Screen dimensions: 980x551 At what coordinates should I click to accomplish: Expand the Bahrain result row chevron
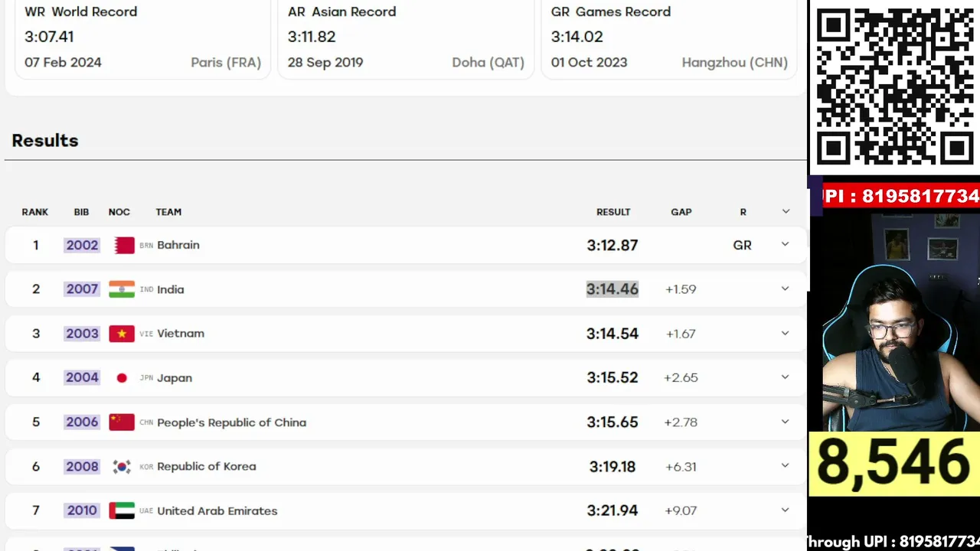pyautogui.click(x=785, y=244)
